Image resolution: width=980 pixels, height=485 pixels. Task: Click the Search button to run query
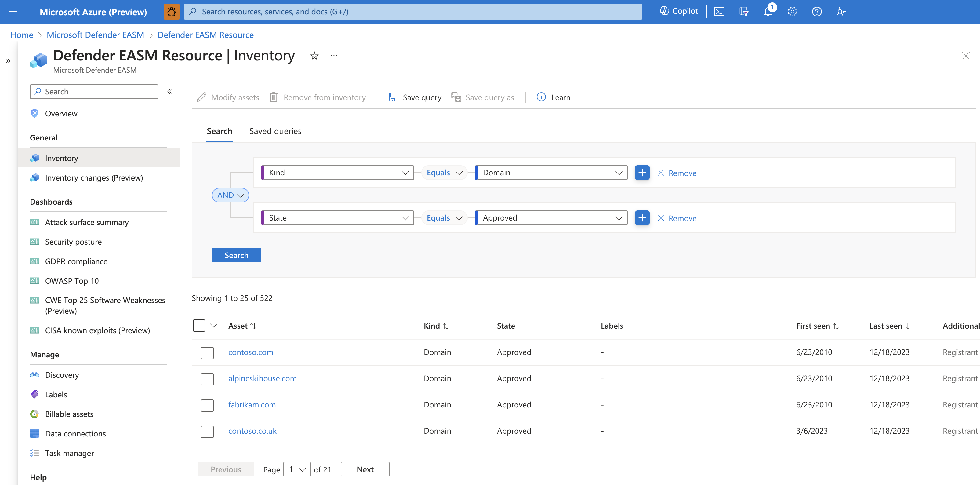236,255
